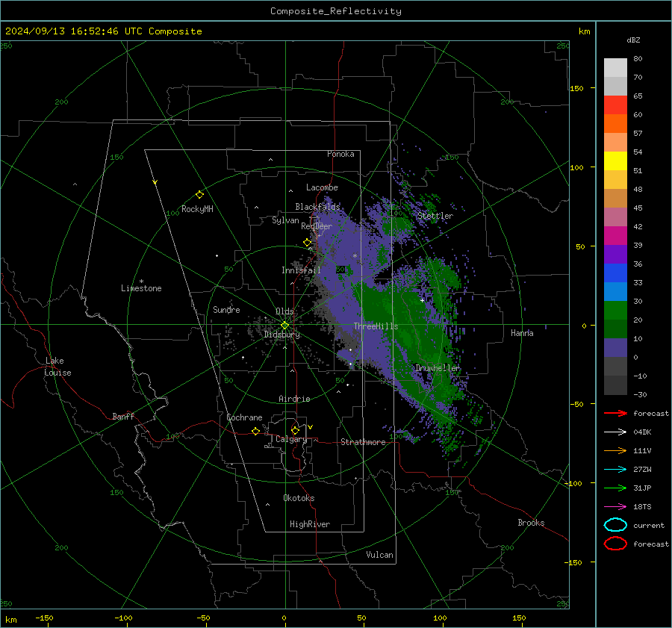
Task: Select the magenta 42 dBZ legend swatch
Action: (615, 235)
